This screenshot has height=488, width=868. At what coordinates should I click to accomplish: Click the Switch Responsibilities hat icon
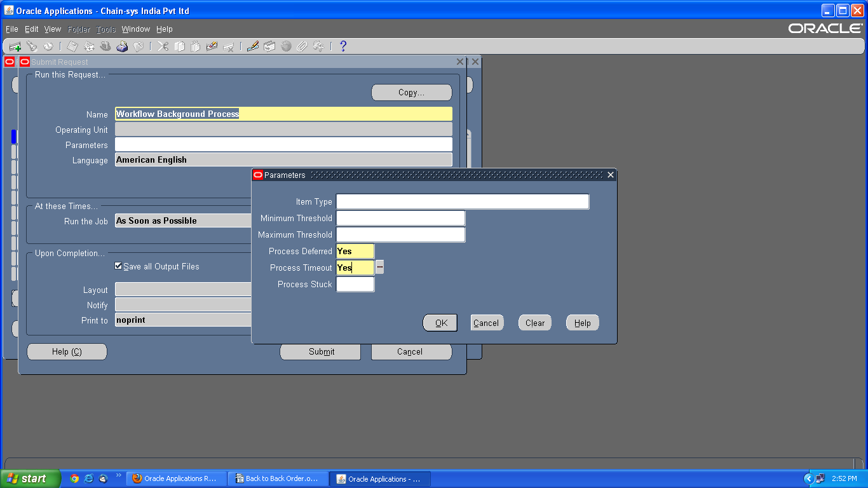105,46
